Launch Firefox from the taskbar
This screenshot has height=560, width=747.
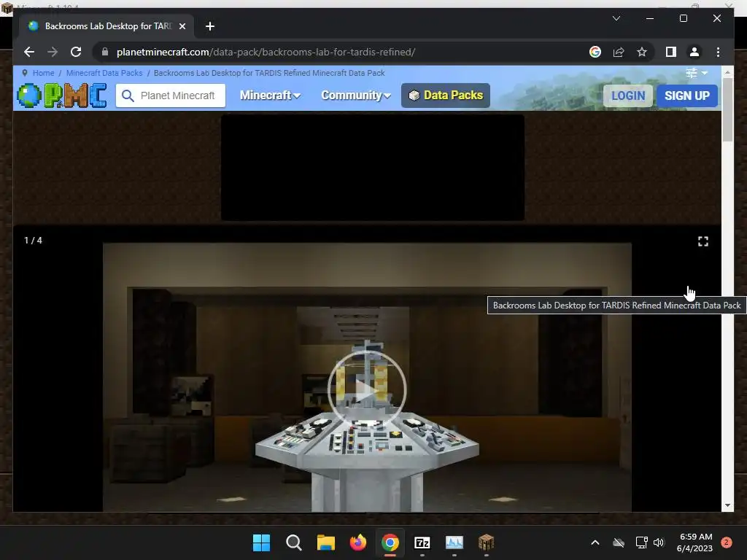(357, 542)
